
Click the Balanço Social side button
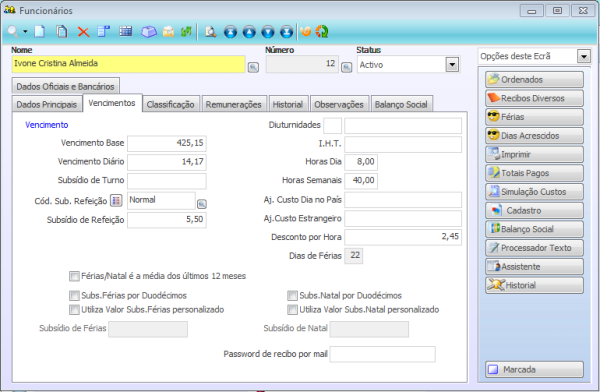[x=534, y=229]
